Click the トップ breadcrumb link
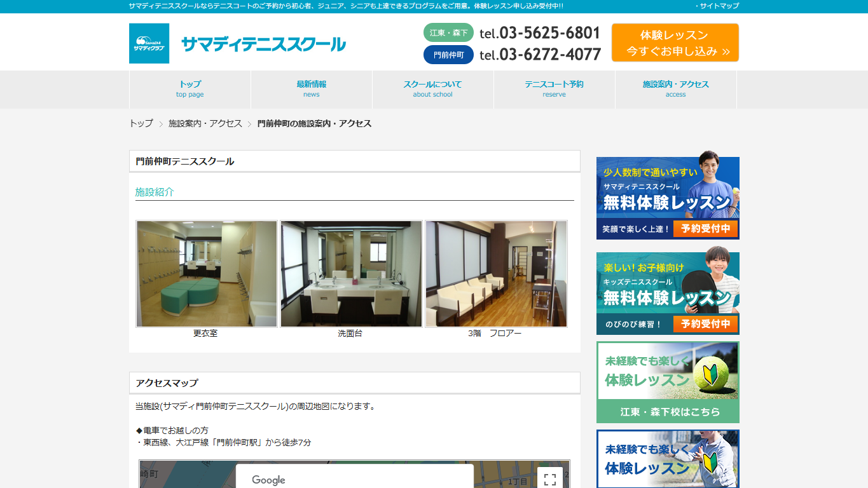 141,123
